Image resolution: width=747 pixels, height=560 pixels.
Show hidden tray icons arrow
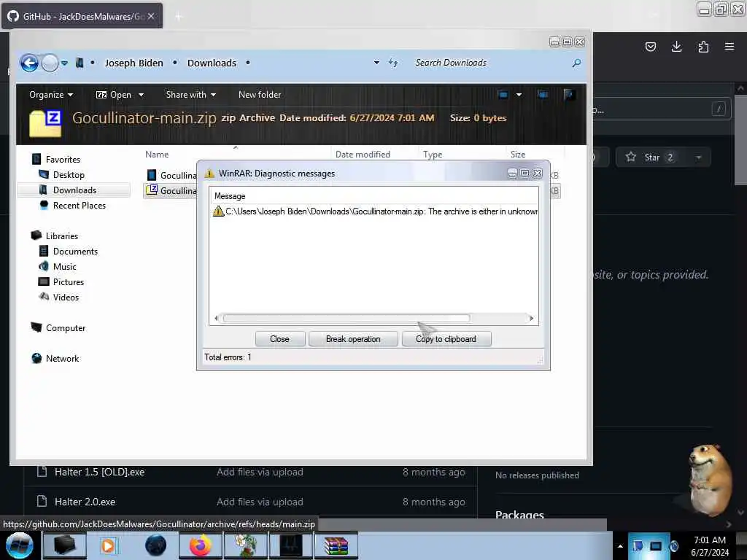click(x=620, y=546)
